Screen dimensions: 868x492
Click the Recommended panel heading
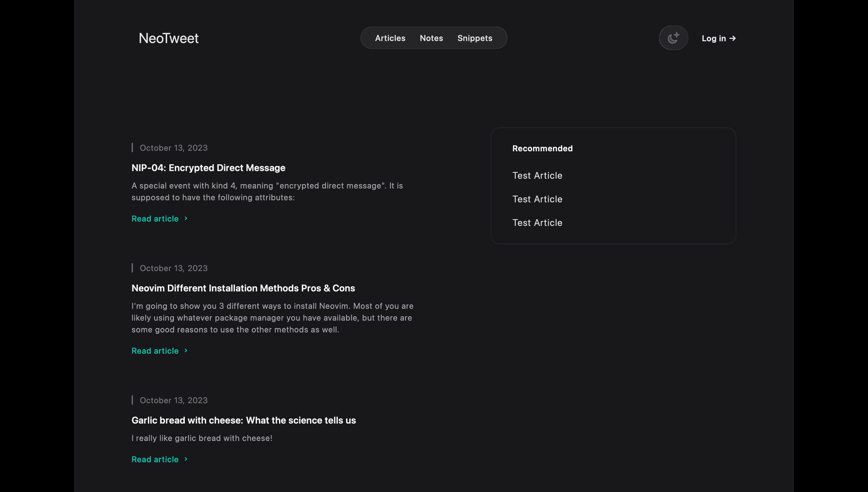(542, 149)
